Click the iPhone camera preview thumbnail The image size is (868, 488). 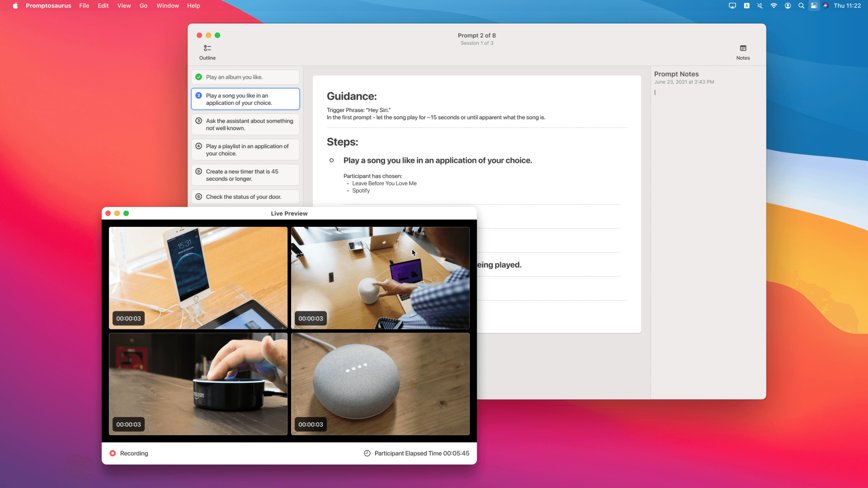pos(198,277)
